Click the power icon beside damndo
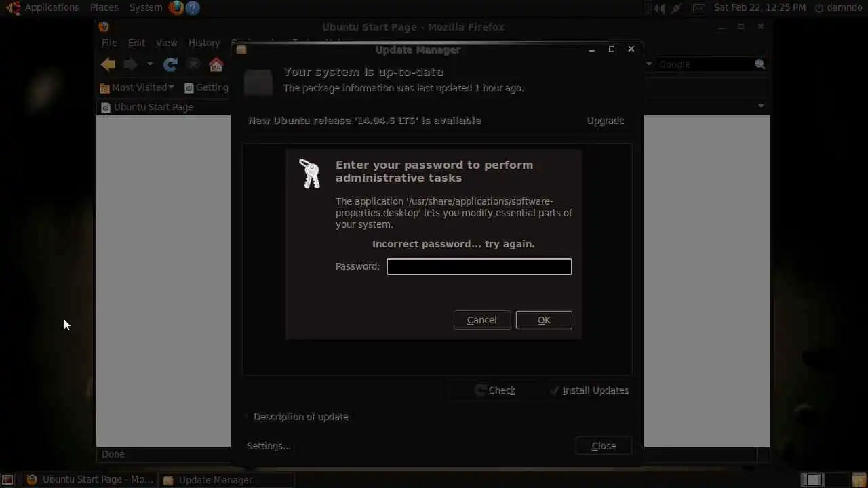 point(818,8)
